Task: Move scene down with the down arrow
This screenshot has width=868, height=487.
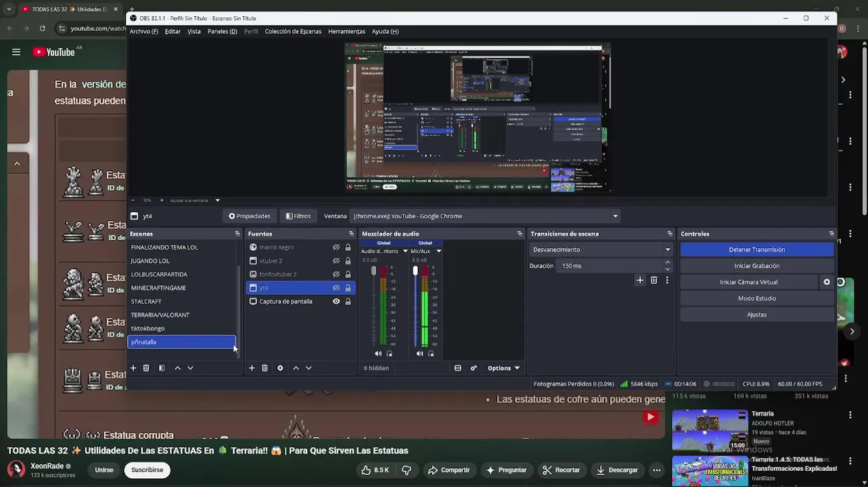Action: tap(190, 368)
